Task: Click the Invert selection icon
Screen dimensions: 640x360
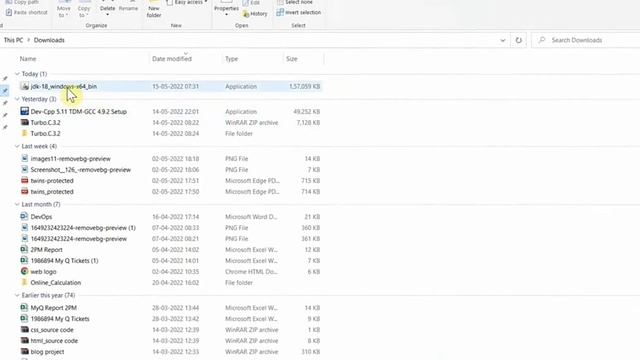Action: (280, 12)
